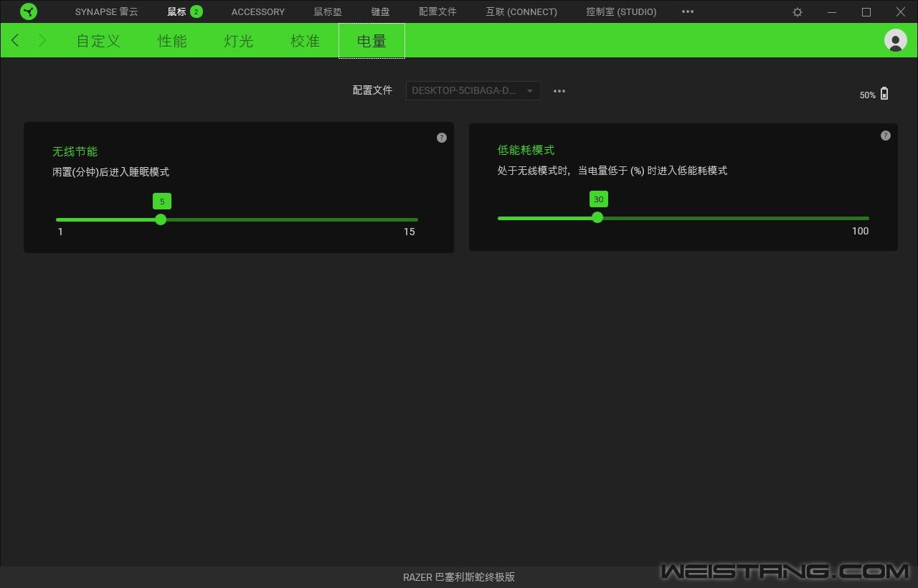This screenshot has height=588, width=918.
Task: Switch to the 灯光 sub-tab
Action: [239, 41]
